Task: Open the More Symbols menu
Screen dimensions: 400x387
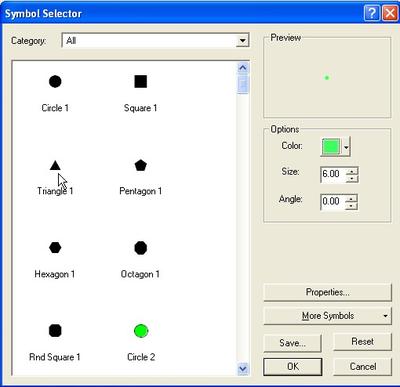Action: pyautogui.click(x=327, y=316)
